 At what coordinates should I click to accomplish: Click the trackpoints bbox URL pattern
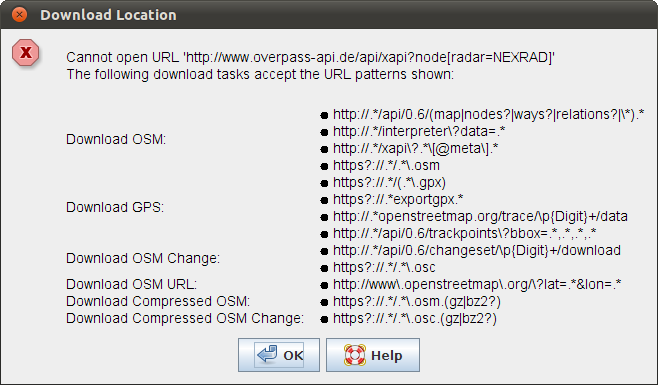[x=465, y=233]
